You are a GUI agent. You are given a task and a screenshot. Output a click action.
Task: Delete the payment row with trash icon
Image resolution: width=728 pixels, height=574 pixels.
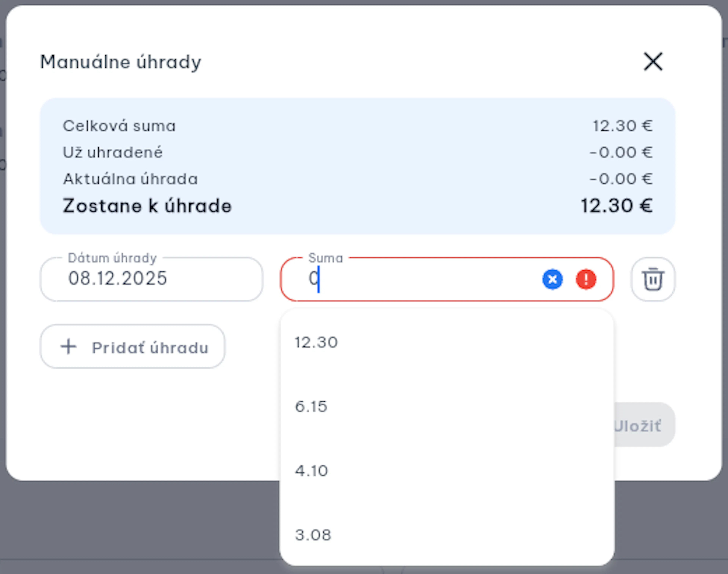(x=653, y=279)
